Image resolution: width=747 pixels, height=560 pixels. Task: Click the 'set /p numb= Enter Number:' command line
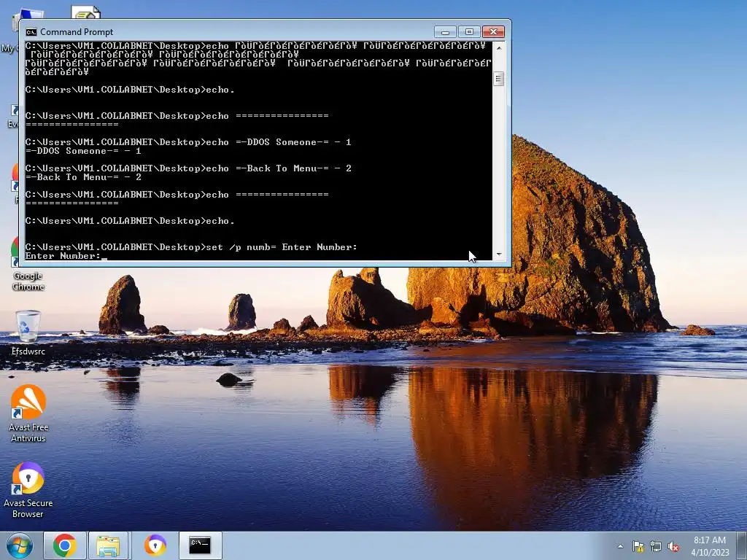click(x=191, y=247)
